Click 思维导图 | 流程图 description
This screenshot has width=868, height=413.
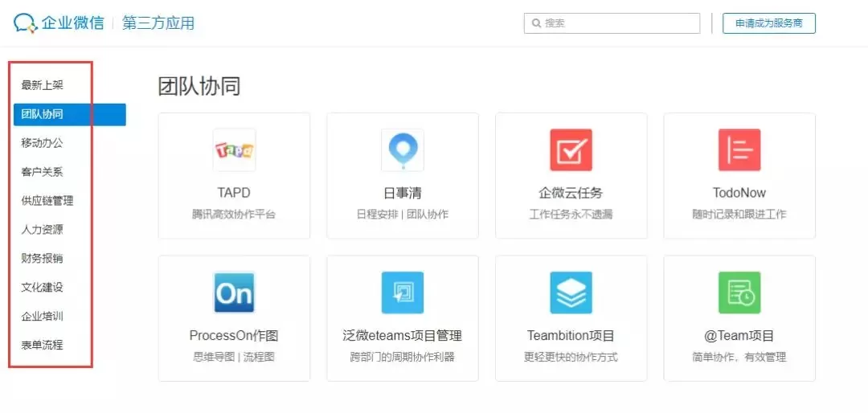coord(234,357)
